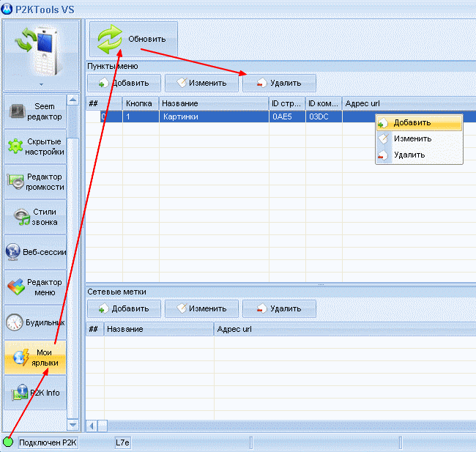Click Добавить in Пункты меню toolbar
The image size is (476, 452).
point(124,83)
